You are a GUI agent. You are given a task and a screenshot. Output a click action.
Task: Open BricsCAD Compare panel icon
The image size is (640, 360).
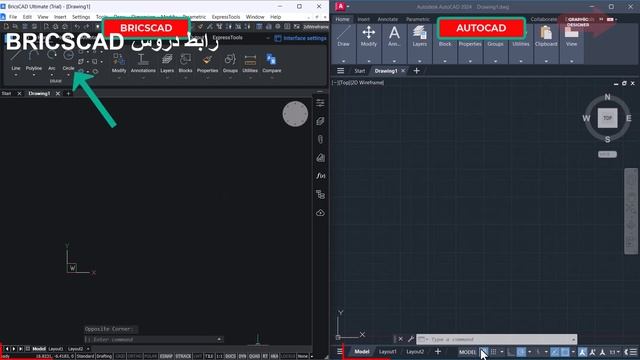point(271,60)
